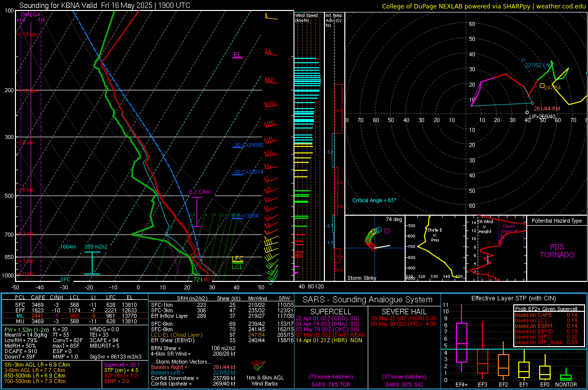Click the 'LCL-EL (Cloud Layer)' row
This screenshot has height=390, width=588.
[222, 335]
